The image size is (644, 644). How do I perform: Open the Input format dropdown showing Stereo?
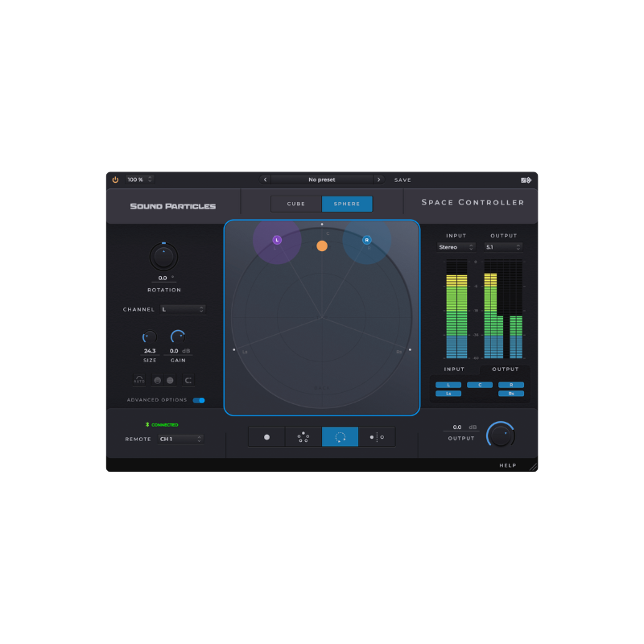point(456,247)
